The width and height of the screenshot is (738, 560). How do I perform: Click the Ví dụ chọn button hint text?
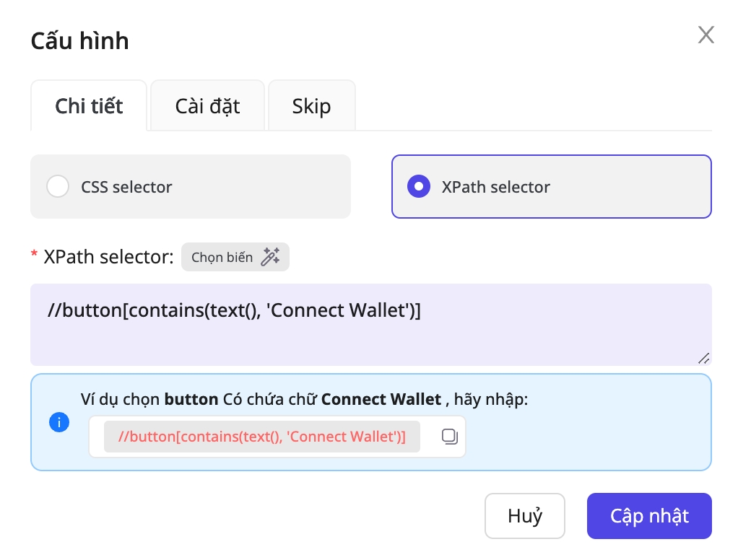(303, 399)
